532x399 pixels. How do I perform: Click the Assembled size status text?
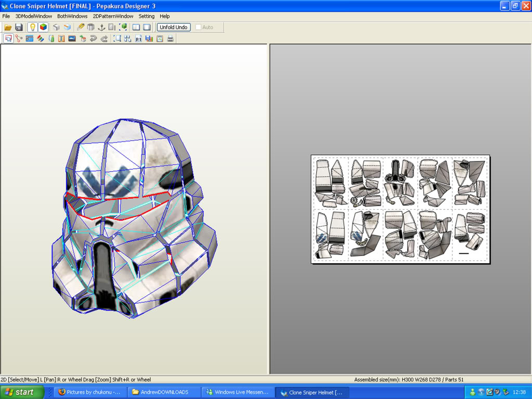409,380
